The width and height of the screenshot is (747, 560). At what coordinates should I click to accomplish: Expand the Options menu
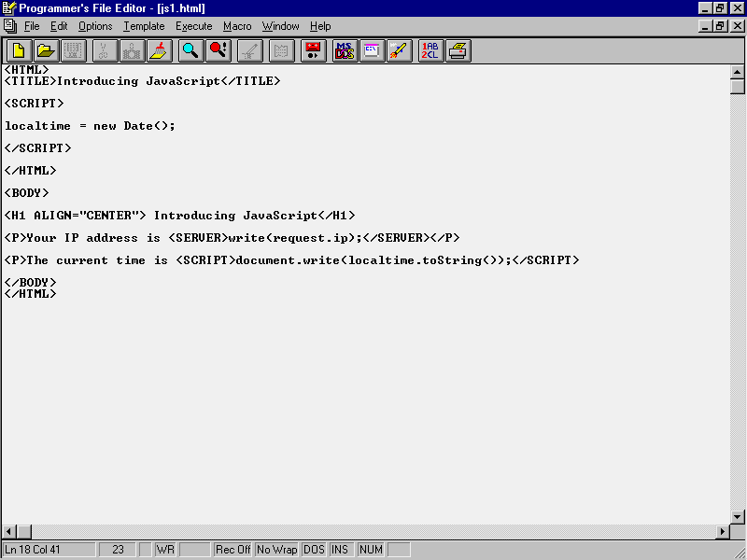tap(95, 26)
